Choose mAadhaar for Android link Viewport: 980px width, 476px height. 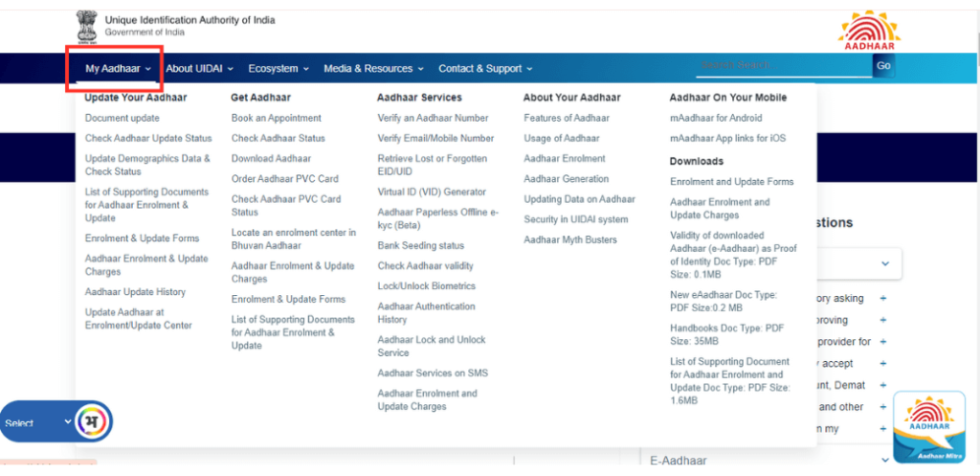(x=716, y=119)
